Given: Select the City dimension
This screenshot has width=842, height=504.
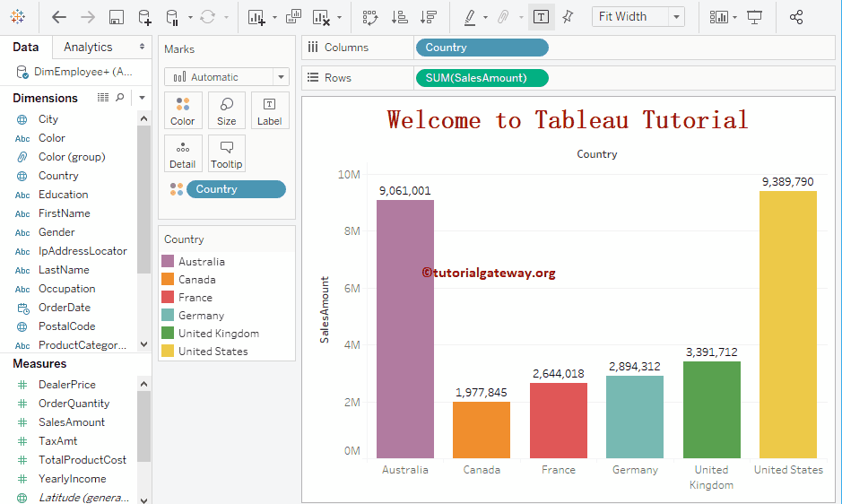Looking at the screenshot, I should pos(48,119).
